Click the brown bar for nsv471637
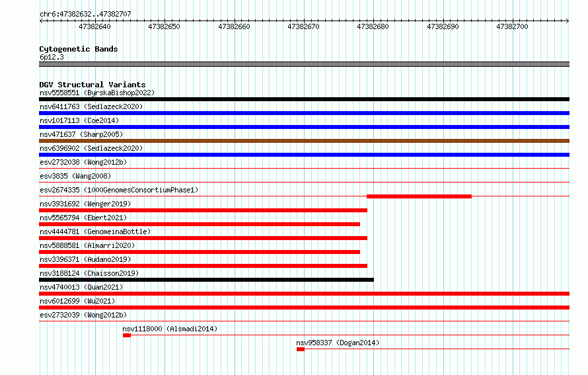This screenshot has height=375, width=588. click(x=304, y=141)
